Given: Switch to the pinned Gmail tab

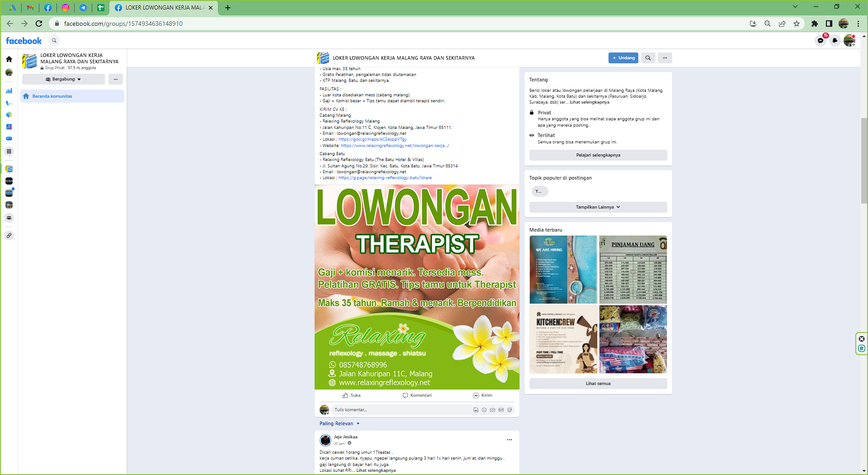Looking at the screenshot, I should coord(30,8).
